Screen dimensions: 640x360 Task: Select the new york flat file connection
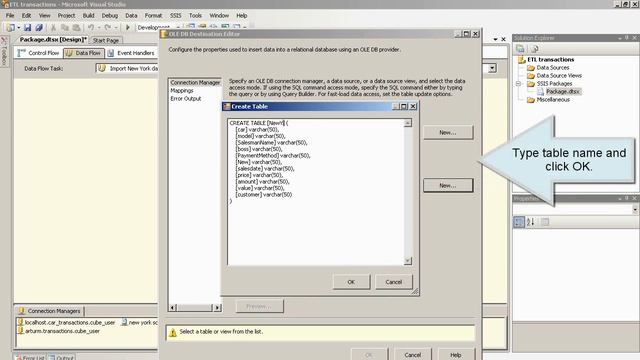coord(139,322)
